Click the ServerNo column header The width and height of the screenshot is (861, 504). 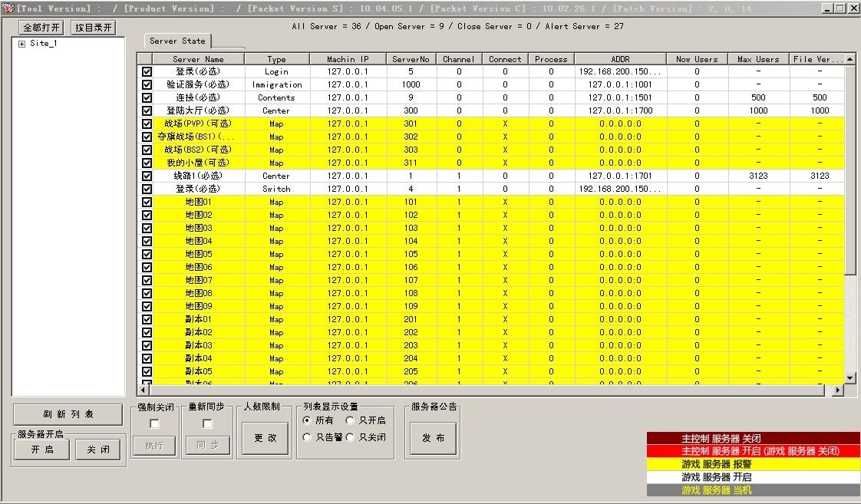point(411,59)
